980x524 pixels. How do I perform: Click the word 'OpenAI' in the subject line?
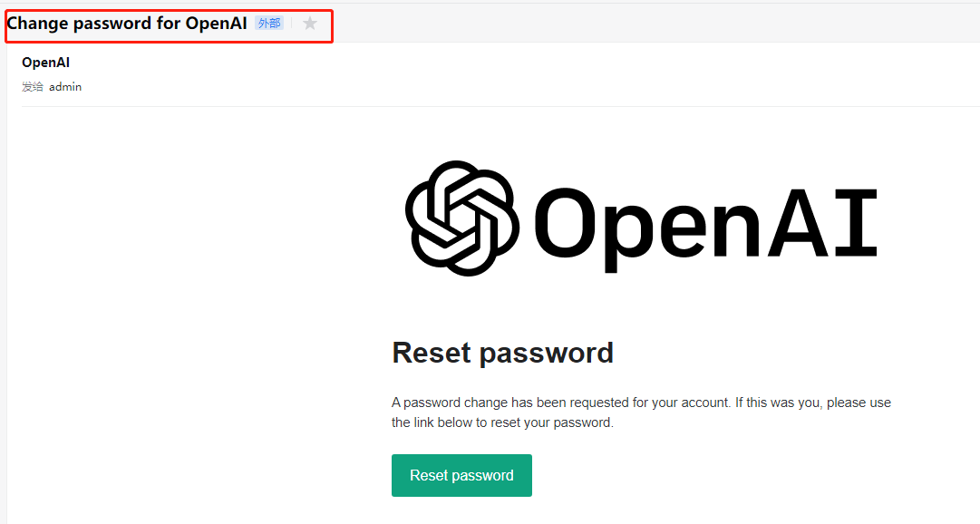[217, 24]
